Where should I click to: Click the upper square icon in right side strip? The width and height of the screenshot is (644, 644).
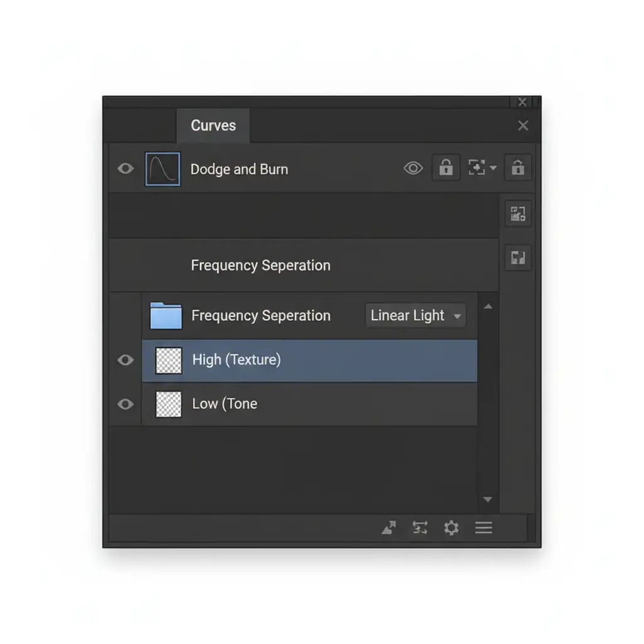tap(518, 214)
